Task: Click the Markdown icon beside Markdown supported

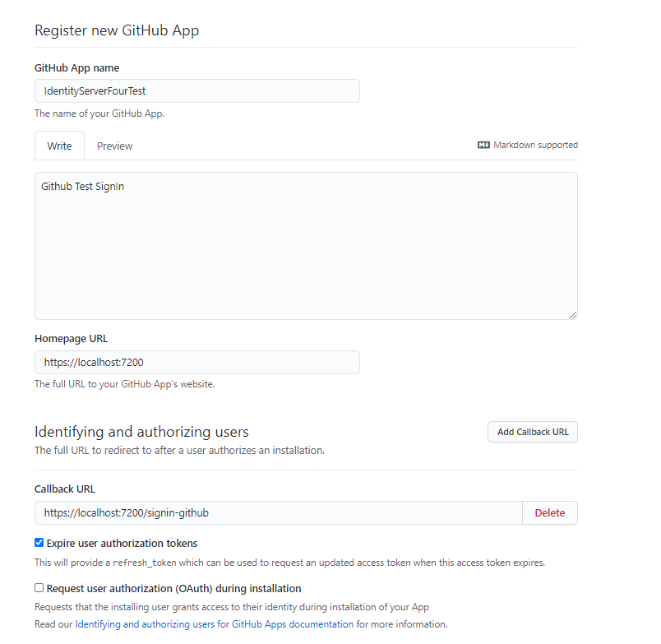Action: [x=483, y=145]
